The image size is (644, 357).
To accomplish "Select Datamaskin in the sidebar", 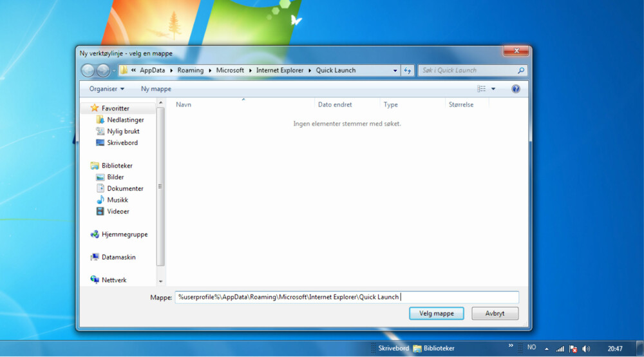I will pyautogui.click(x=118, y=257).
